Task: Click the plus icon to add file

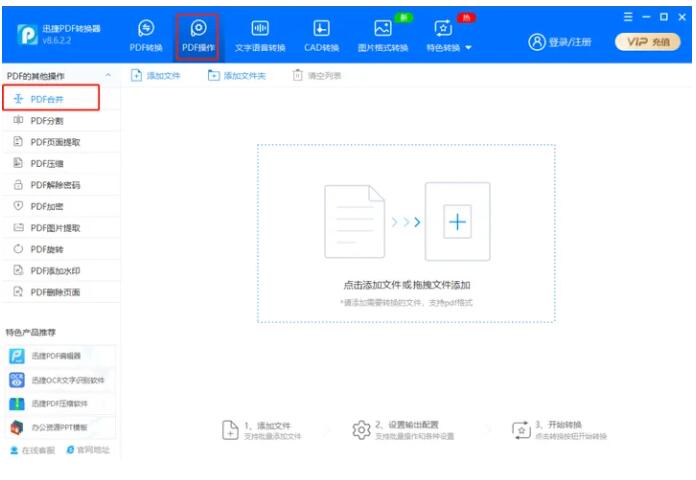Action: pos(457,222)
